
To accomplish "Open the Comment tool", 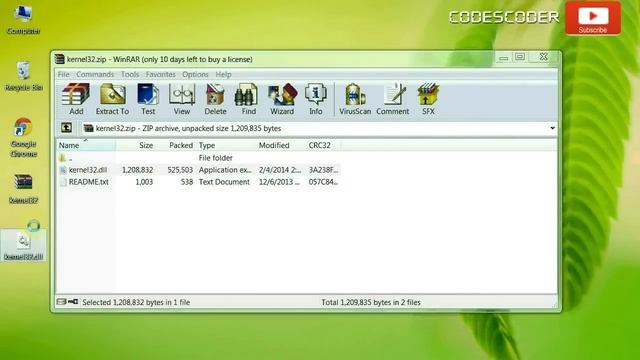I will (x=393, y=99).
